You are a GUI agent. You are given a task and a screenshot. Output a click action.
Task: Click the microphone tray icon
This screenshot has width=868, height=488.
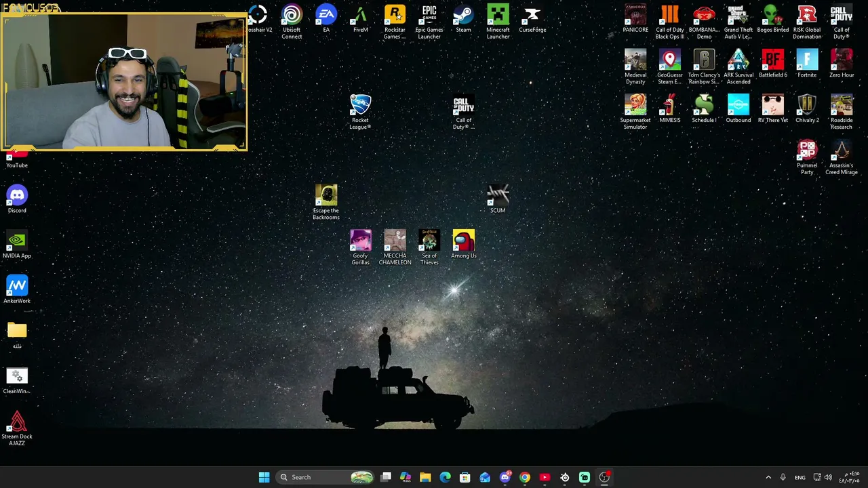(783, 477)
